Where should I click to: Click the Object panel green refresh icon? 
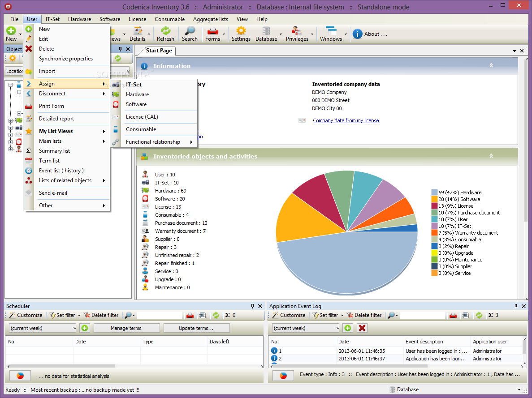coord(118,58)
